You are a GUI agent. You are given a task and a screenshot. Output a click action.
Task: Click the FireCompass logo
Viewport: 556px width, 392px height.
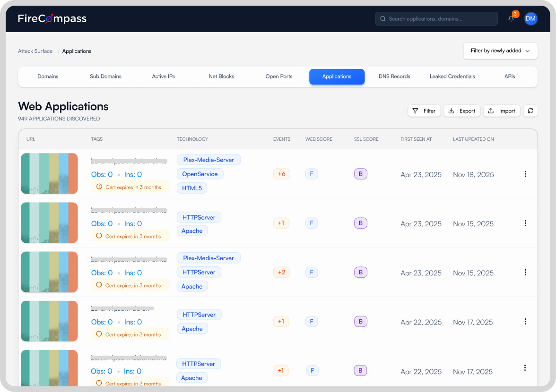tap(52, 19)
